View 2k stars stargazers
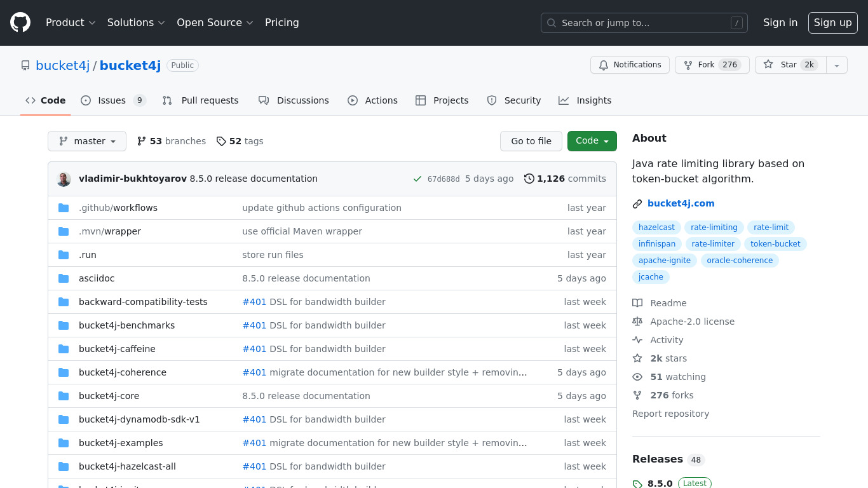This screenshot has width=868, height=488. click(660, 358)
